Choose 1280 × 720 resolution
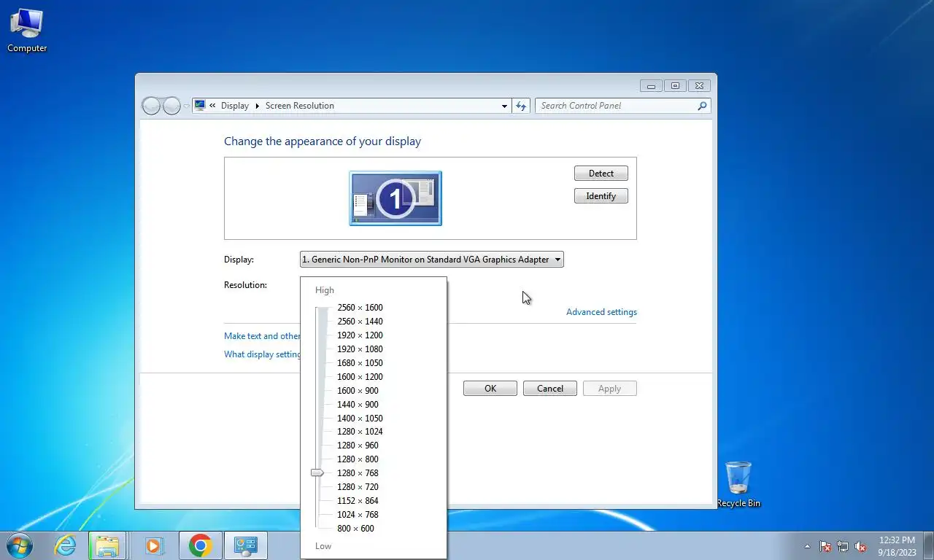The image size is (934, 560). [358, 487]
